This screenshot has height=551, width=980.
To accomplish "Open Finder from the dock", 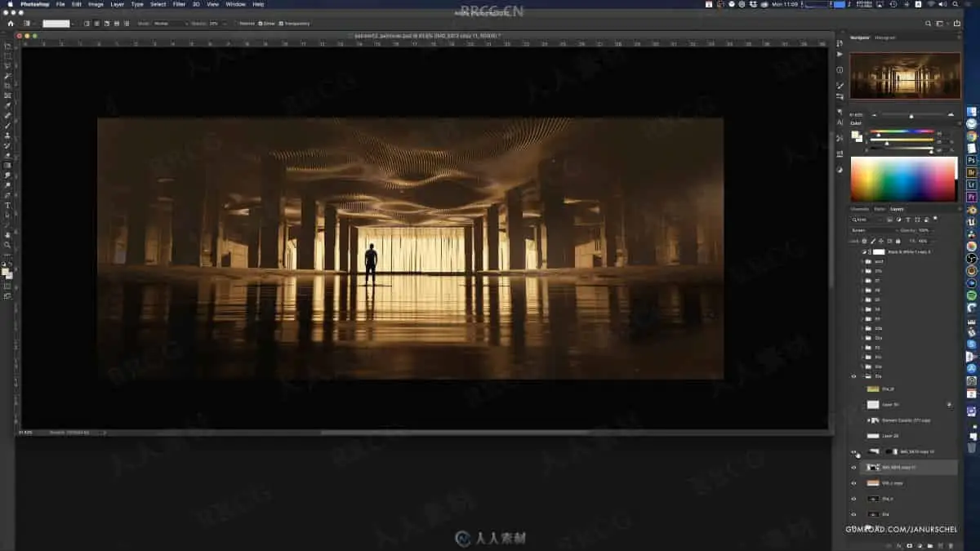I will [x=971, y=111].
